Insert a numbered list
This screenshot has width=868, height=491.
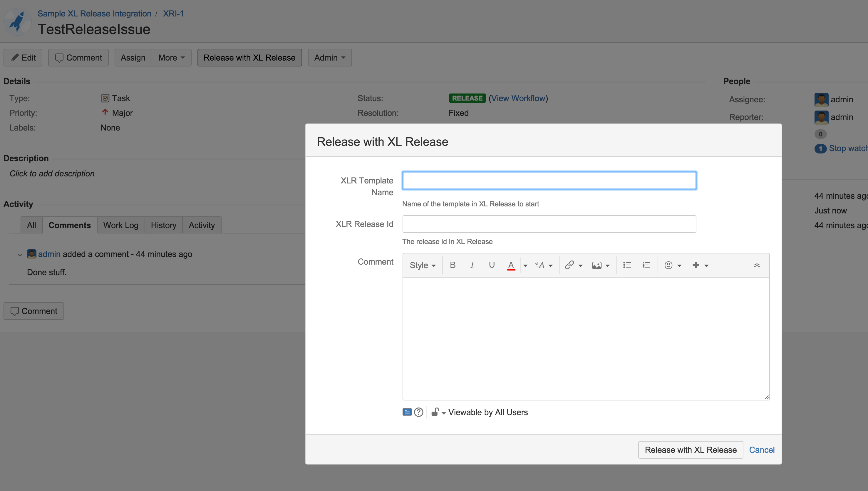(x=646, y=265)
